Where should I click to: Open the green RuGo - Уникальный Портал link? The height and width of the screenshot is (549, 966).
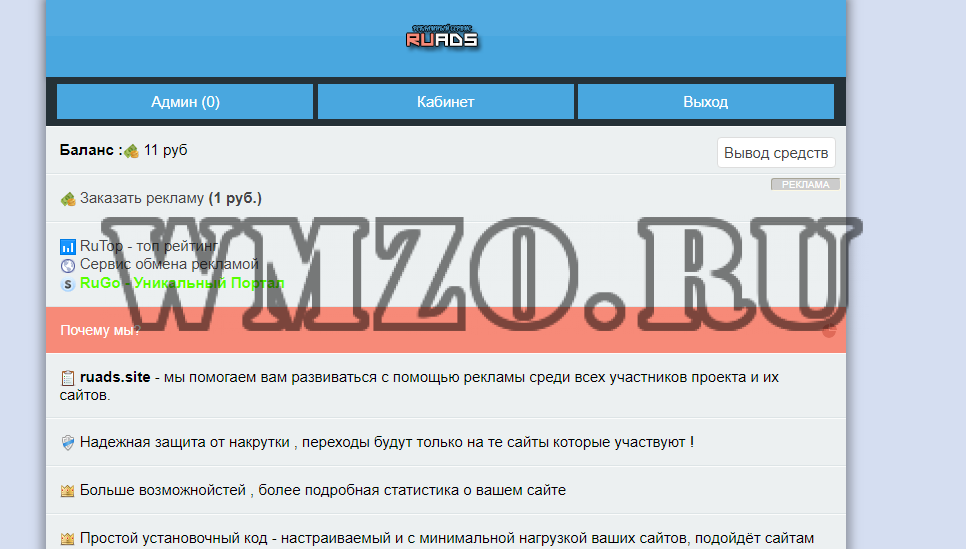click(x=182, y=283)
